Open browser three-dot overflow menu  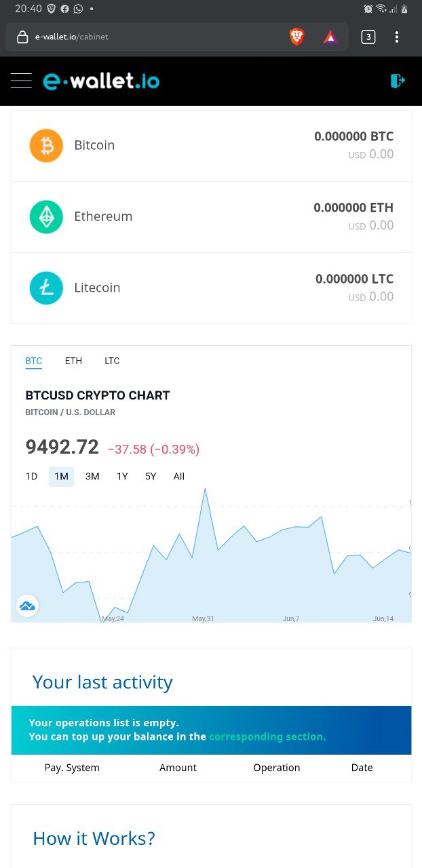pos(397,37)
